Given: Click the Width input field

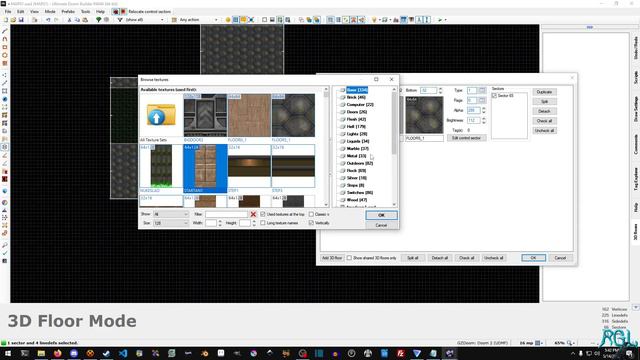Looking at the screenshot, I should click(211, 223).
